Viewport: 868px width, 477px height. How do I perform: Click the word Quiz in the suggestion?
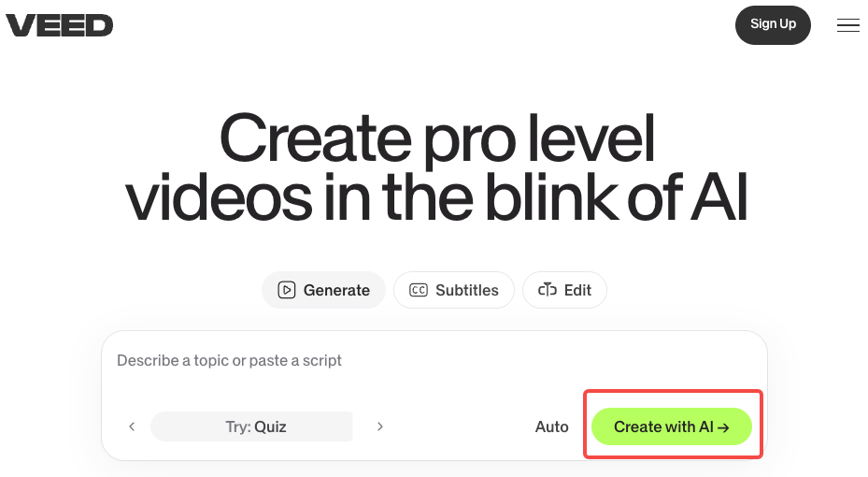click(270, 426)
